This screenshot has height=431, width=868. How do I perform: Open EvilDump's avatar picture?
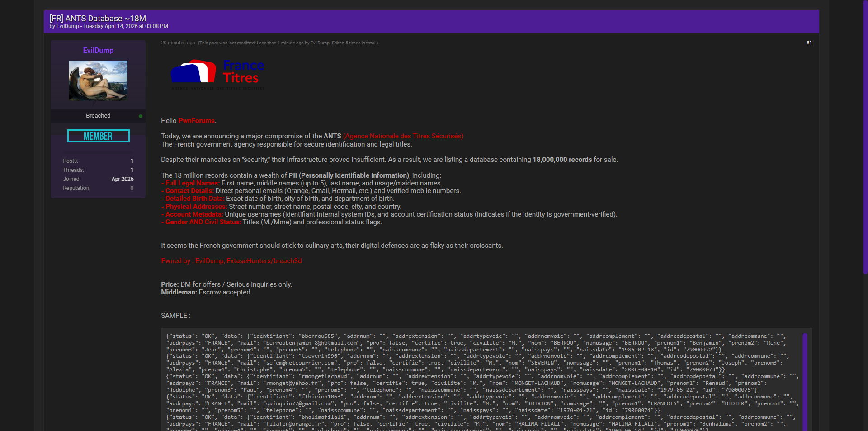tap(98, 81)
